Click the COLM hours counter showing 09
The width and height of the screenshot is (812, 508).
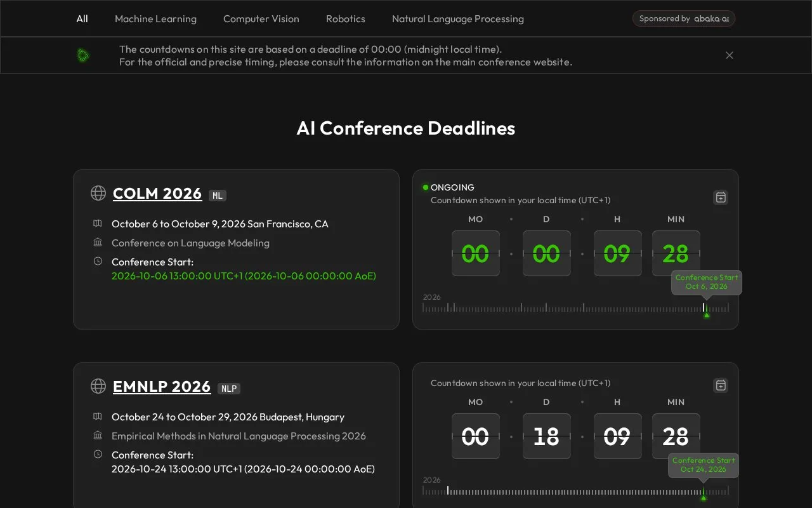(x=618, y=253)
